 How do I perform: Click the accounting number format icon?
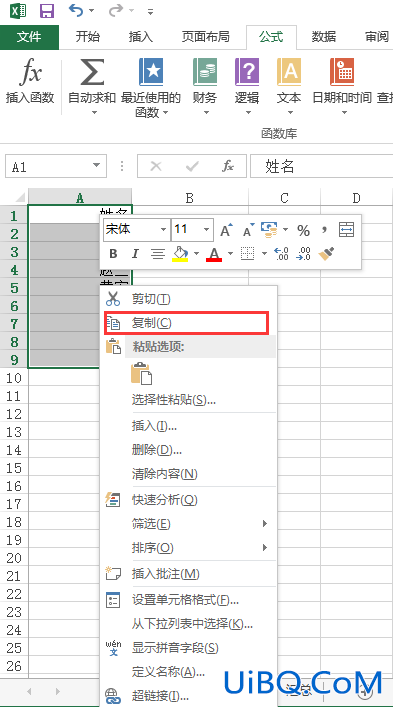pyautogui.click(x=270, y=230)
